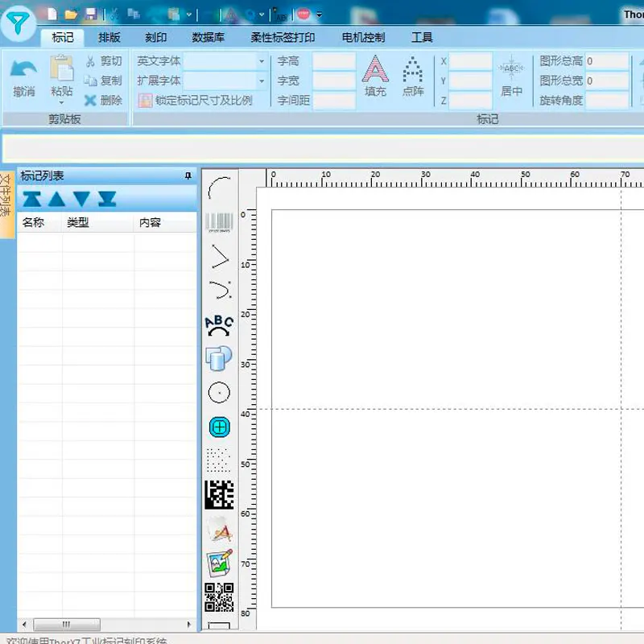644x644 pixels.
Task: Pin the 标记列表 panel
Action: pyautogui.click(x=188, y=175)
